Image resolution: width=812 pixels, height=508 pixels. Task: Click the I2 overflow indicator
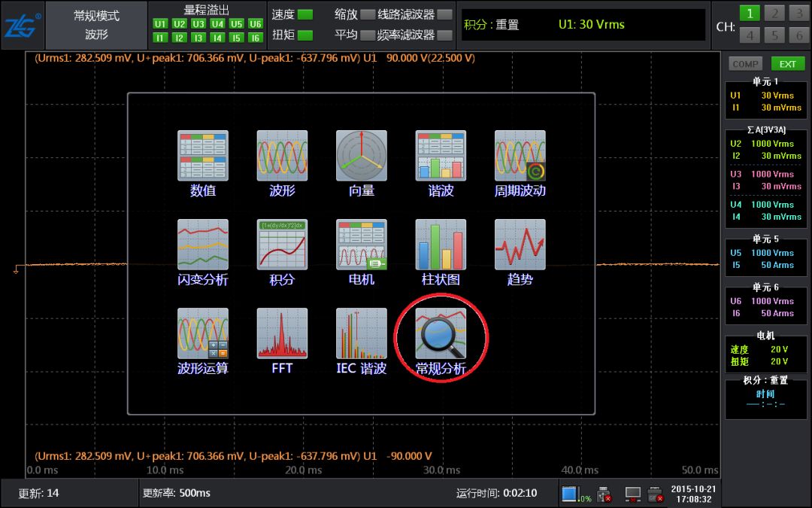[x=179, y=38]
